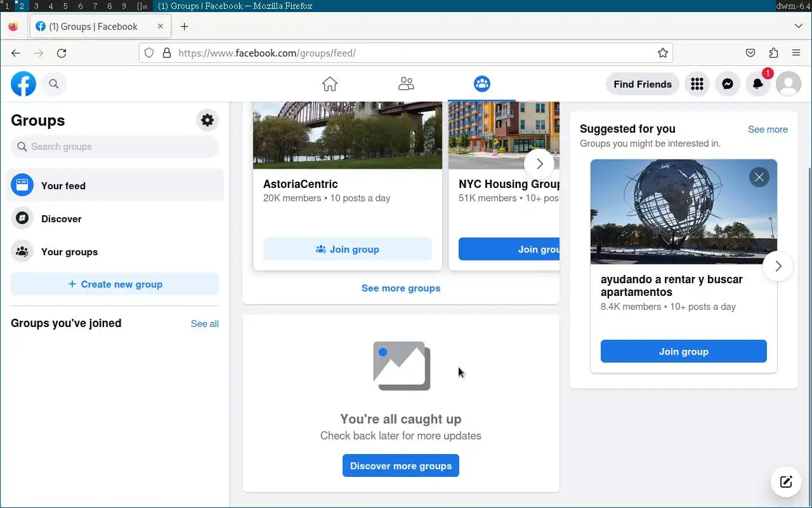Select the Groups icon in top navigation
This screenshot has width=812, height=508.
tap(482, 84)
